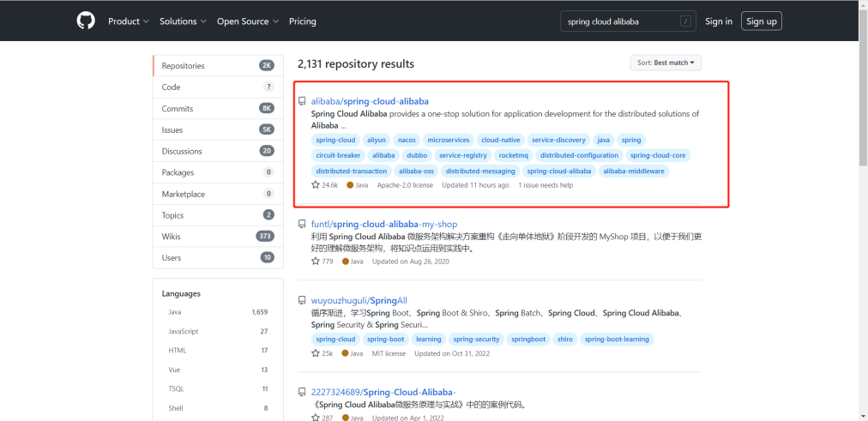Open the Product dropdown menu

click(129, 21)
